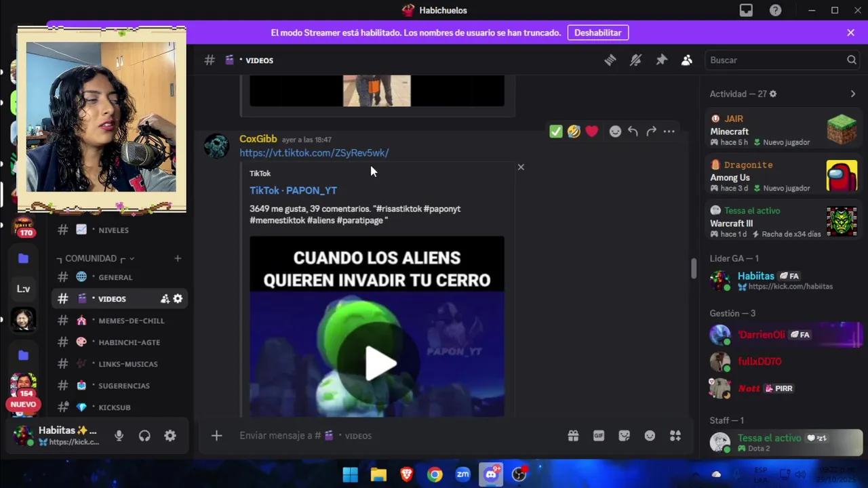Open CoxGibb avatar in chat
The width and height of the screenshot is (868, 488).
click(217, 146)
